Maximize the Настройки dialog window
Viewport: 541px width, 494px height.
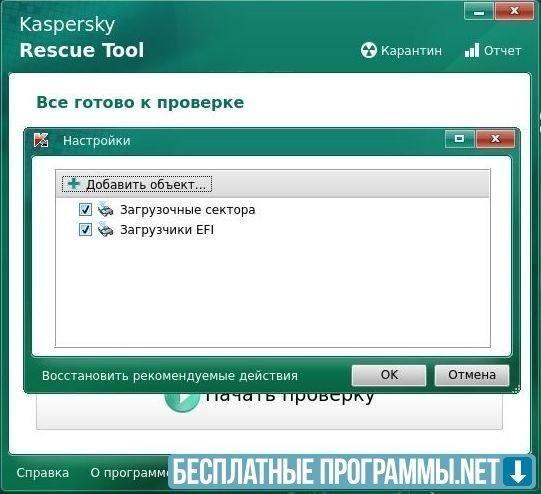[460, 139]
